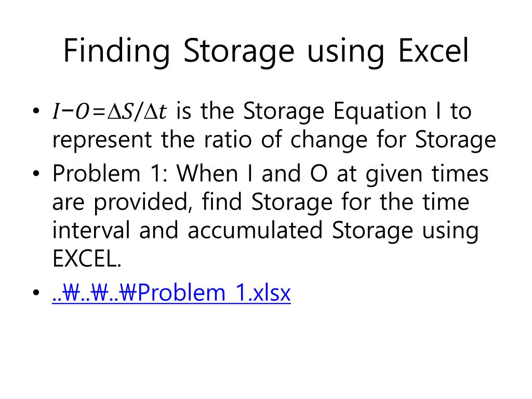Click the word "Excel" in the title
This screenshot has height=399, width=532.
point(433,52)
